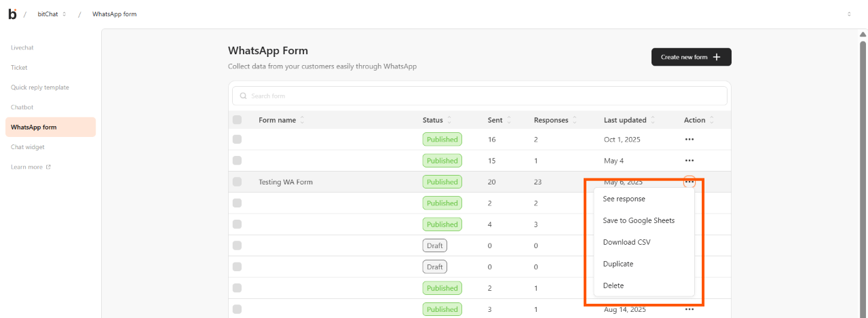Open actions menu for Oct 1, 2025 row

click(690, 139)
